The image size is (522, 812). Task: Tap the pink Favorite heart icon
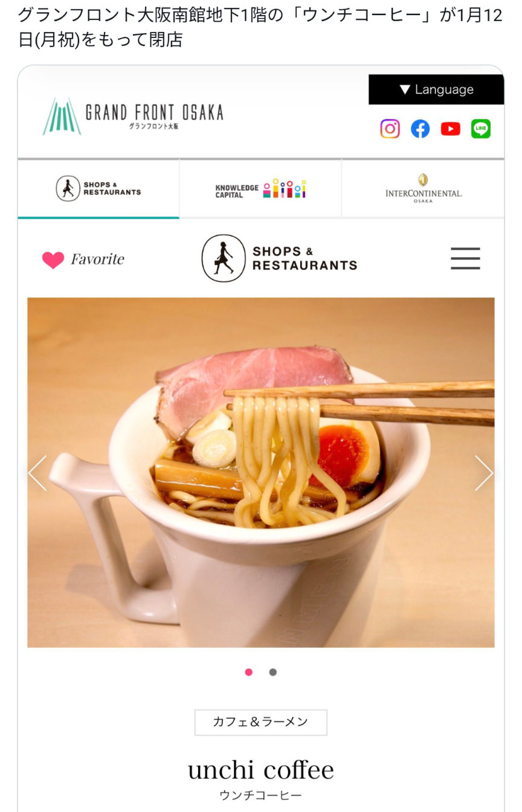tap(53, 260)
